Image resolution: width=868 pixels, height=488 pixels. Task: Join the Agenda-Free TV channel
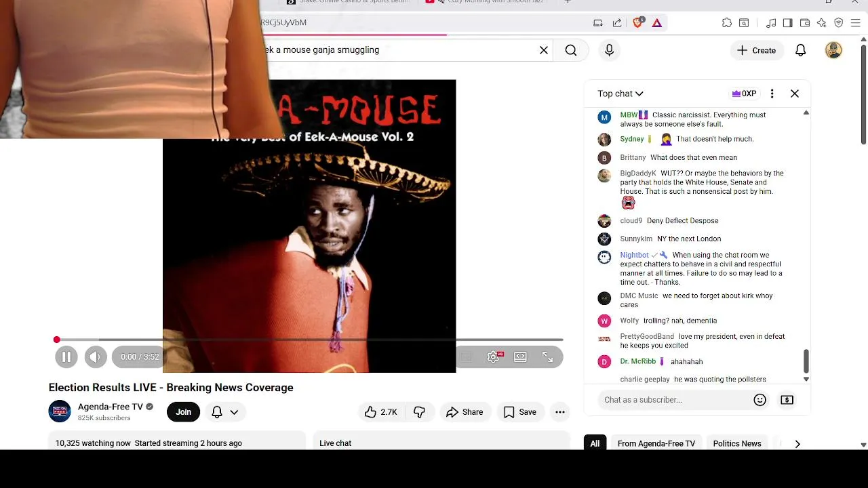[x=183, y=412]
